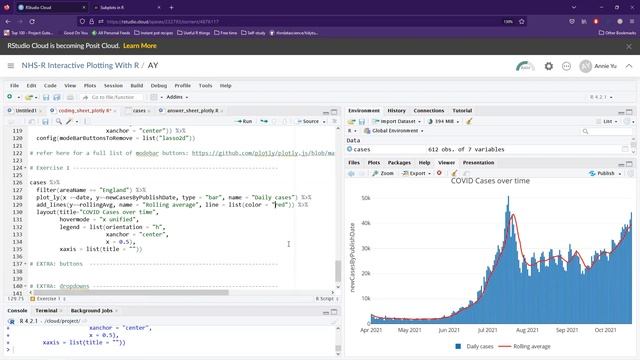Switch to the Terminal tab
640x360 pixels.
point(46,311)
